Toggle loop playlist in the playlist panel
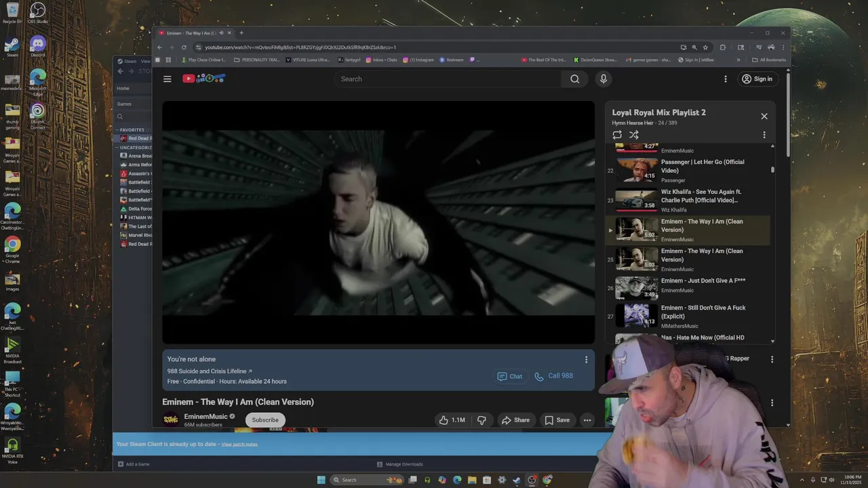Screen dimensions: 868x488 [x=617, y=135]
